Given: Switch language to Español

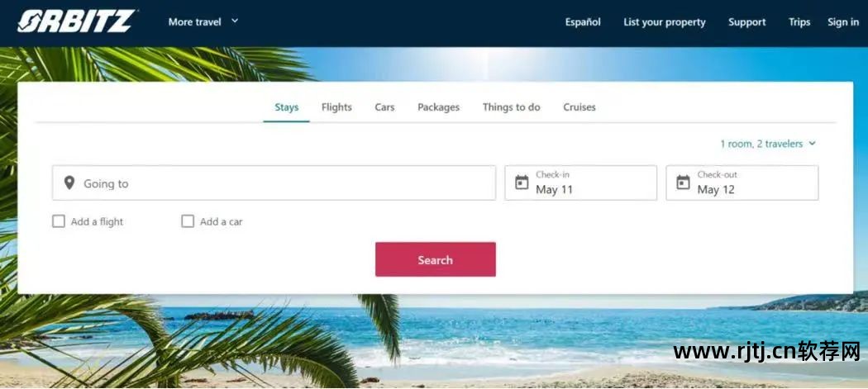Looking at the screenshot, I should pyautogui.click(x=583, y=22).
